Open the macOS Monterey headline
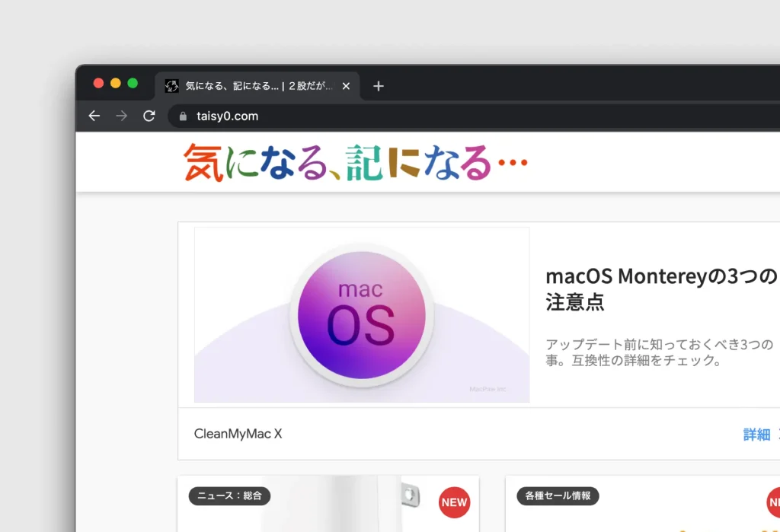 660,288
